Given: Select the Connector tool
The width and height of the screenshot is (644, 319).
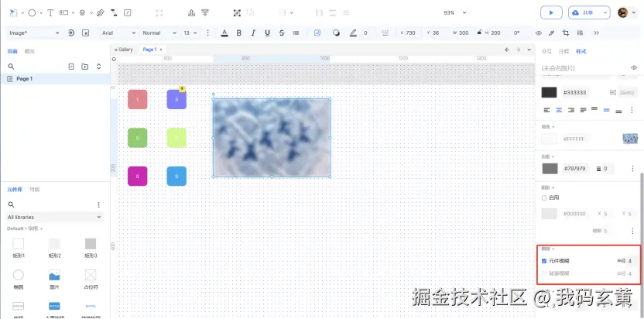Looking at the screenshot, I should coord(114,12).
